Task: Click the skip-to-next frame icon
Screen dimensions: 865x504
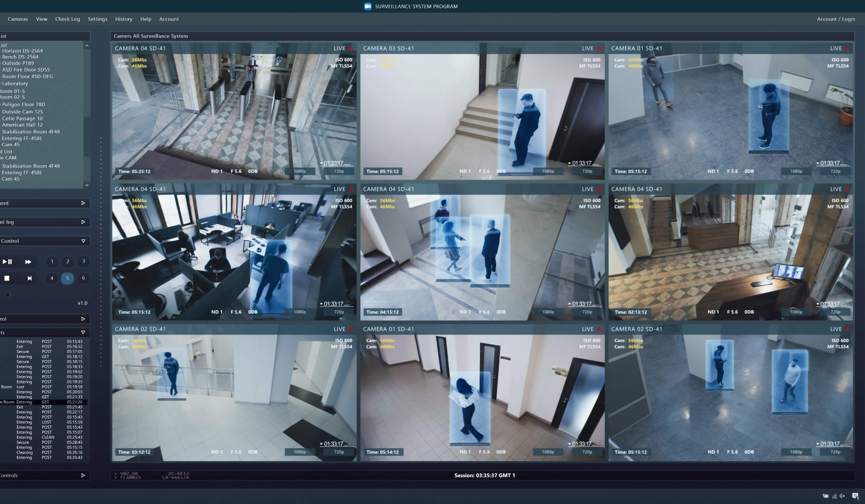Action: point(30,278)
